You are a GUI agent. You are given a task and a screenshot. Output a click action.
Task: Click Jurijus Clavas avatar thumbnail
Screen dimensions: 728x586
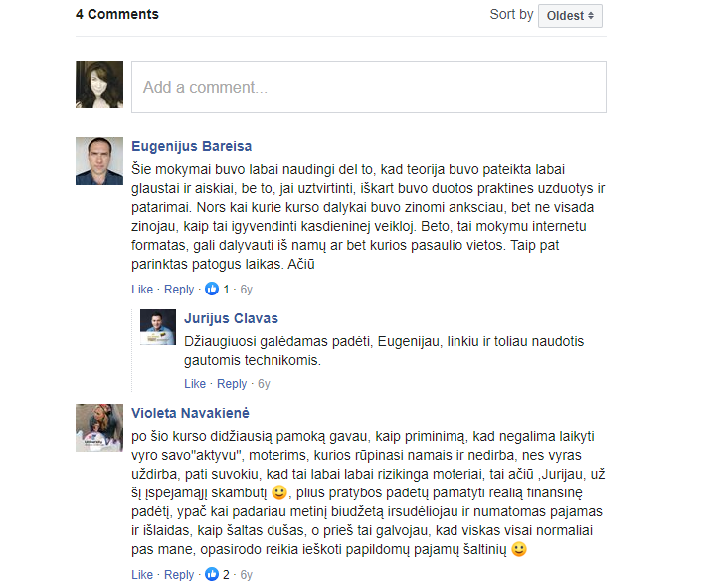point(158,327)
